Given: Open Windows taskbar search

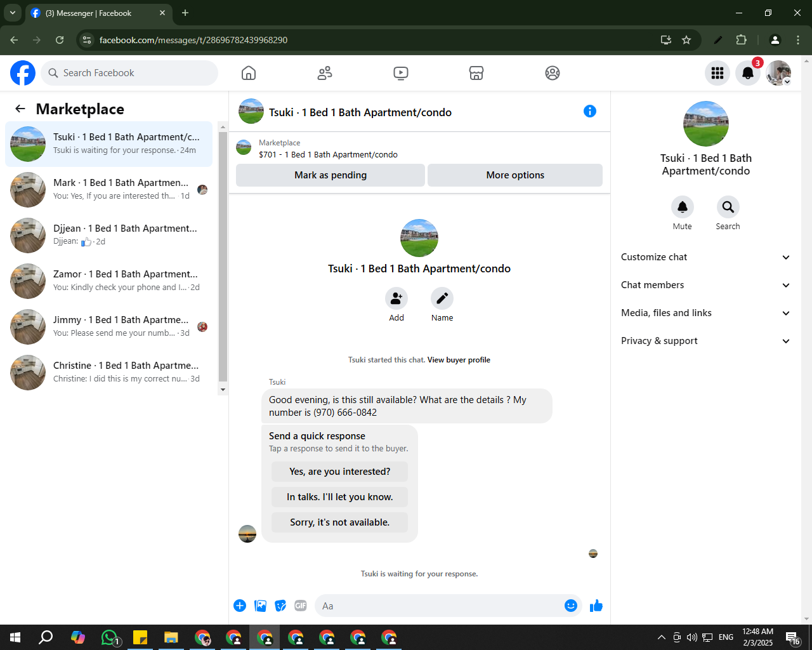Looking at the screenshot, I should (x=46, y=637).
